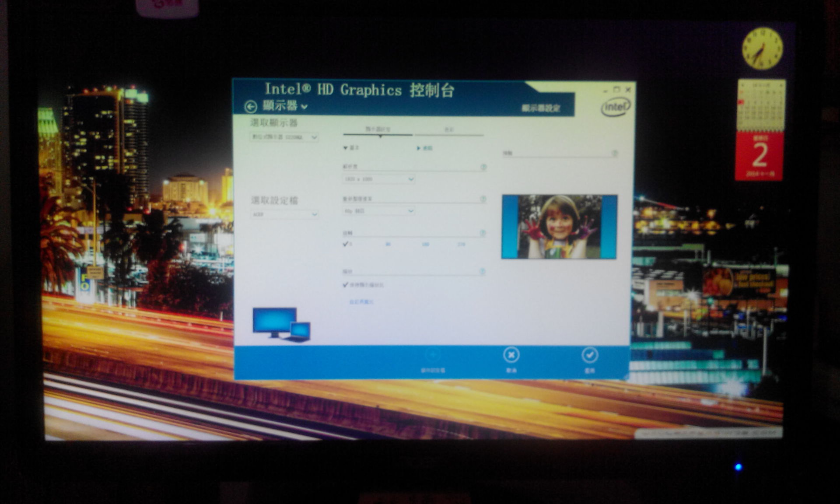Click the save profile plus icon
The image size is (840, 504).
tap(433, 355)
